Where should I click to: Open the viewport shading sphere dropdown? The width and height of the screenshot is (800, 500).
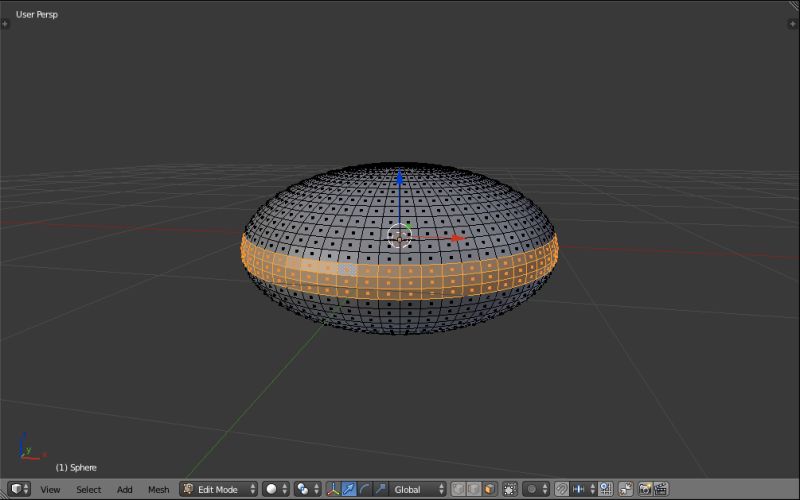point(276,489)
